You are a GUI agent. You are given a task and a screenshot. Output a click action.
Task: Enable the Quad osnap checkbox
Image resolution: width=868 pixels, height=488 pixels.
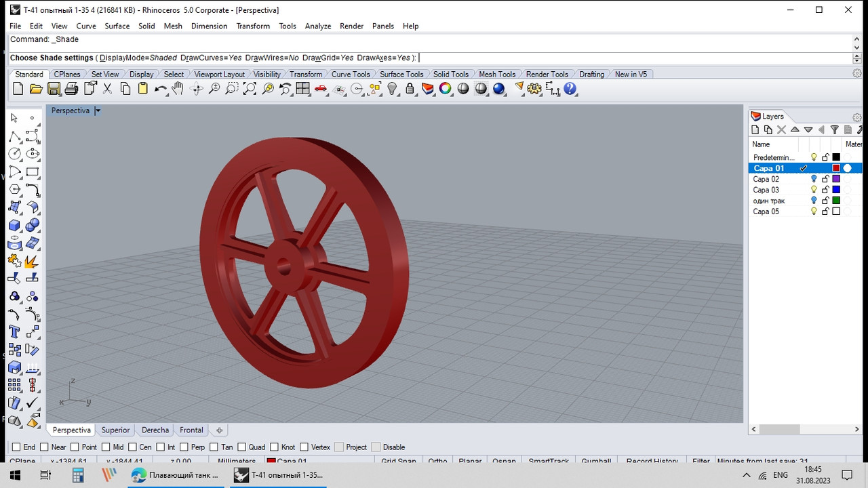tap(242, 447)
